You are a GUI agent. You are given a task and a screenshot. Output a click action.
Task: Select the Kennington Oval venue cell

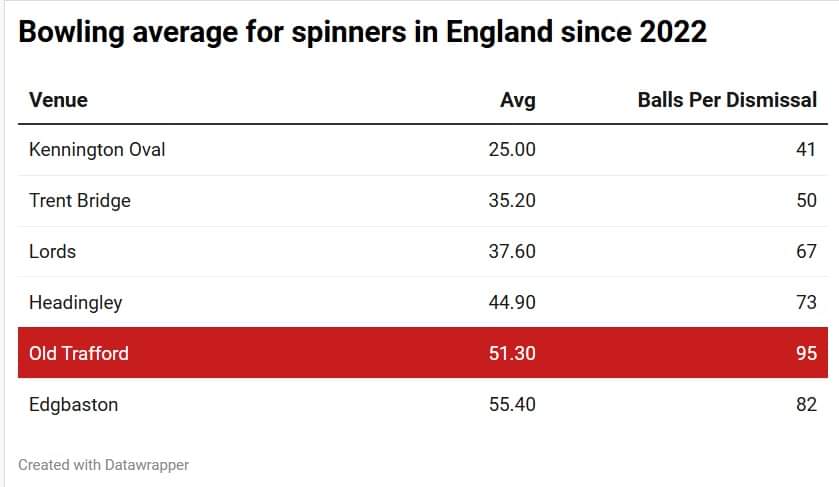pos(97,150)
